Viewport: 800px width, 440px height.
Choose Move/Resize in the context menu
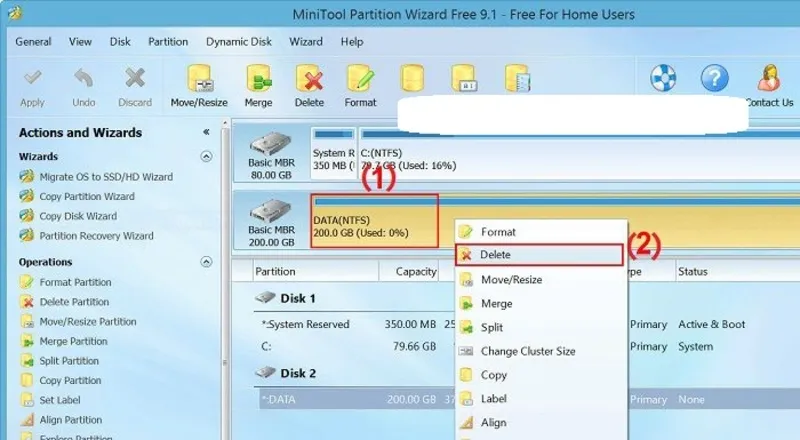click(541, 280)
